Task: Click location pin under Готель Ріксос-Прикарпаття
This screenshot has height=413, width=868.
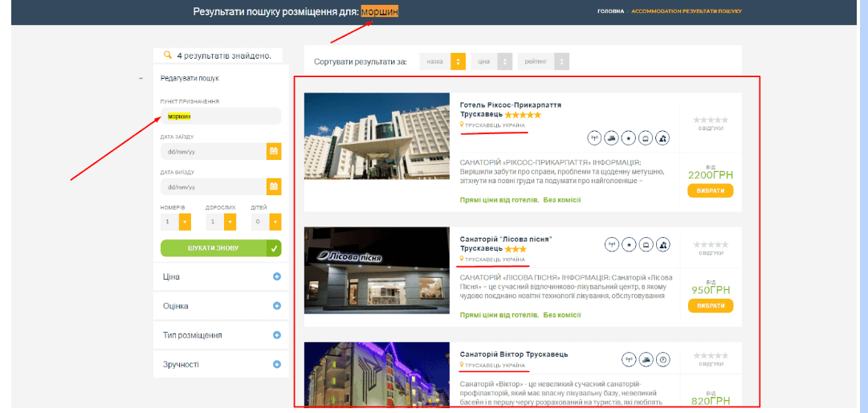Action: pyautogui.click(x=462, y=125)
